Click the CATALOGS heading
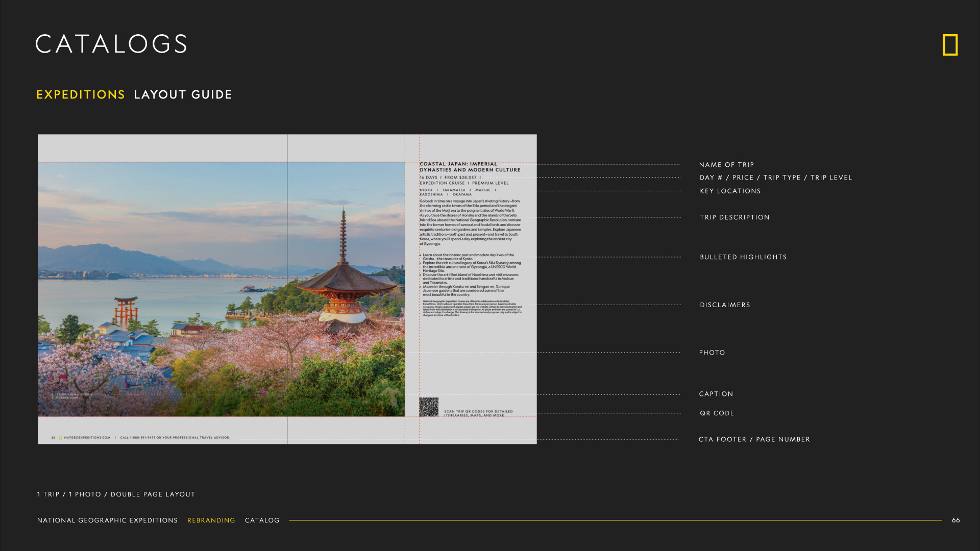This screenshot has width=980, height=551. [x=111, y=44]
